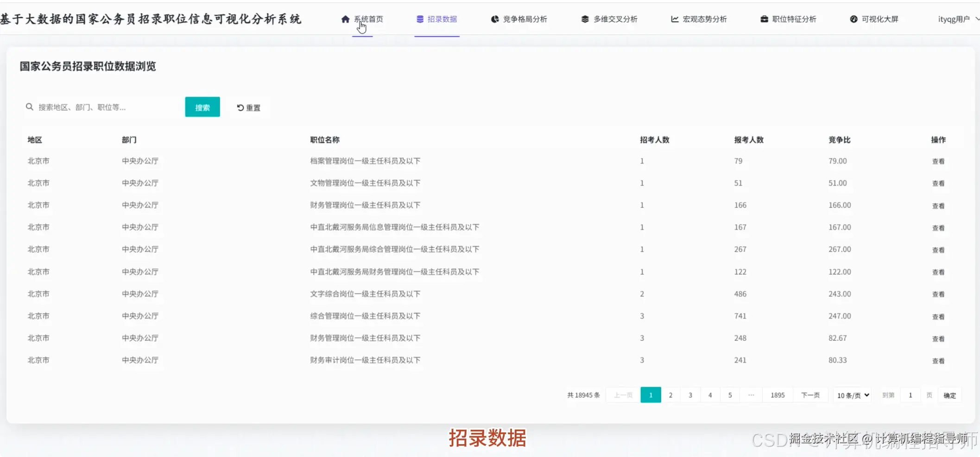Open the 10条/页 page size dropdown
980x457 pixels.
click(852, 395)
